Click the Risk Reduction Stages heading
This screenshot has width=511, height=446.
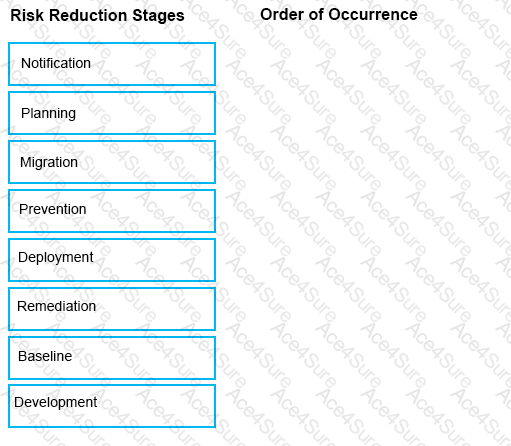(x=97, y=16)
